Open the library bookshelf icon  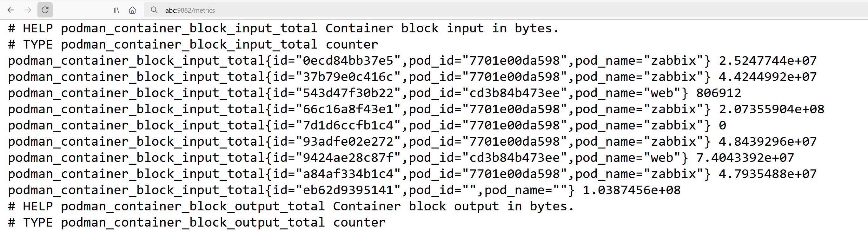(x=116, y=10)
